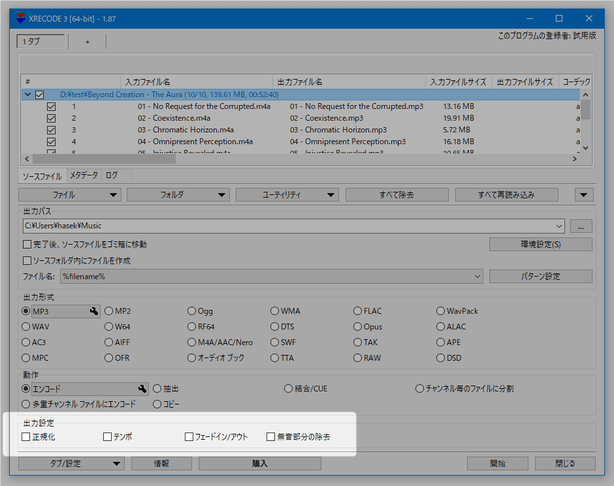Screen dimensions: 614x486
Task: Select the FLAC output format
Action: click(357, 311)
